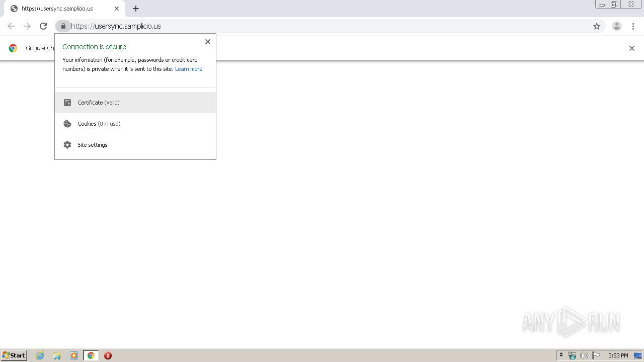This screenshot has height=362, width=644.
Task: Click the URL address bar text
Action: [x=116, y=26]
